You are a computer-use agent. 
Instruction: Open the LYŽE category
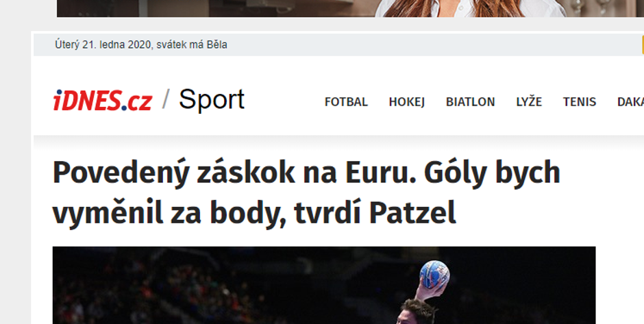point(529,101)
